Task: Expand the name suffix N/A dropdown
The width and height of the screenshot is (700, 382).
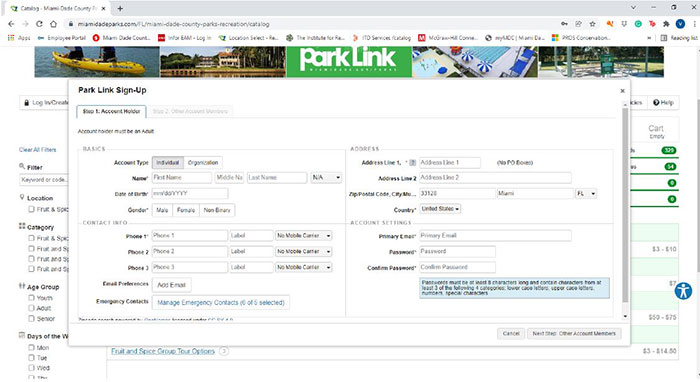Action: pyautogui.click(x=326, y=178)
